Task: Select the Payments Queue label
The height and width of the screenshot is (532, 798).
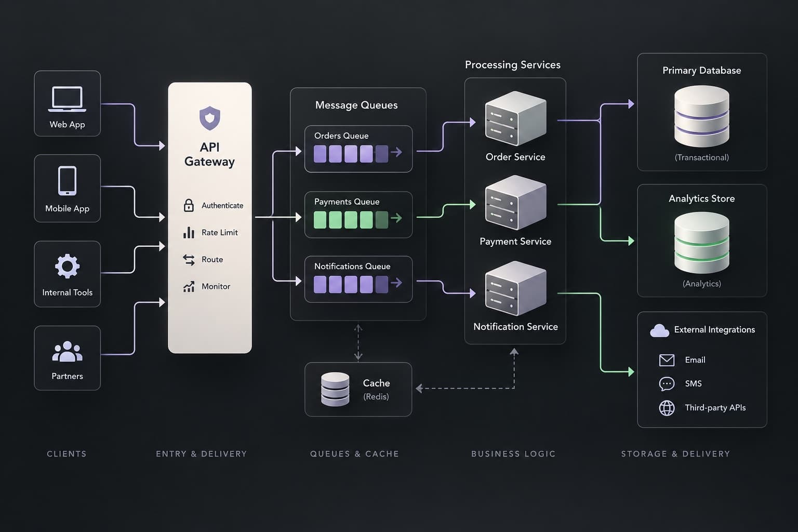Action: point(347,202)
